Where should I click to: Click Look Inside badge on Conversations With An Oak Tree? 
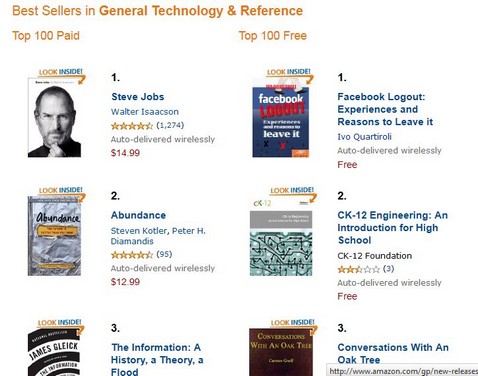294,325
